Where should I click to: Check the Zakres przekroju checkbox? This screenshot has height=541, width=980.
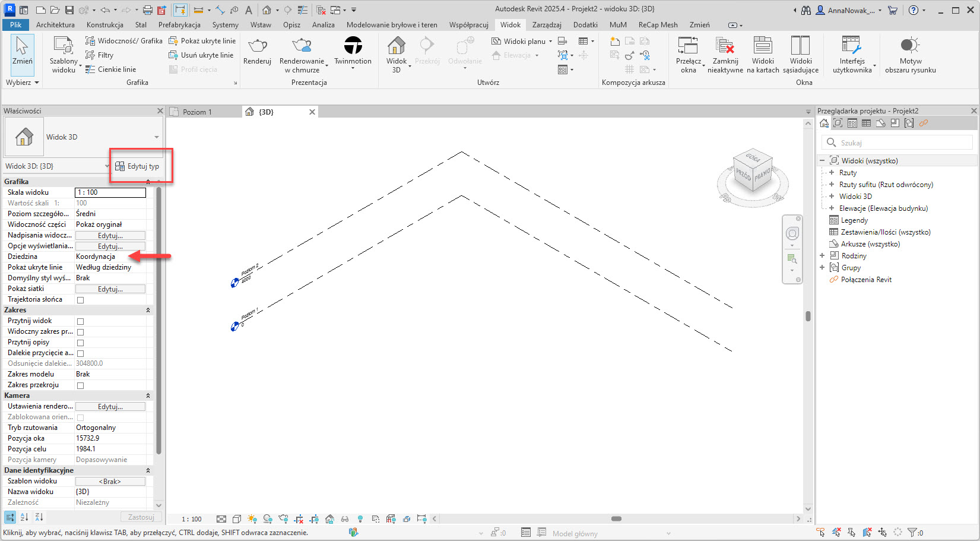click(x=81, y=385)
